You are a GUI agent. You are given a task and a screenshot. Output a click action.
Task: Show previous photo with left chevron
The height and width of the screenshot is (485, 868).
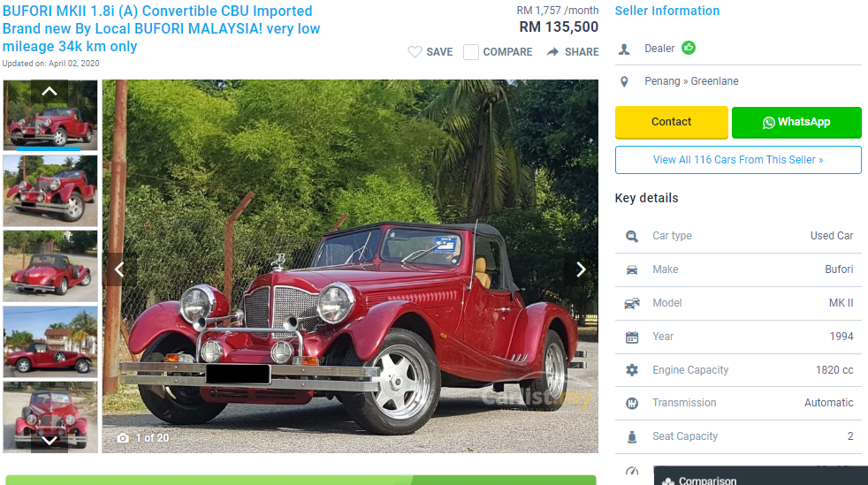click(119, 269)
